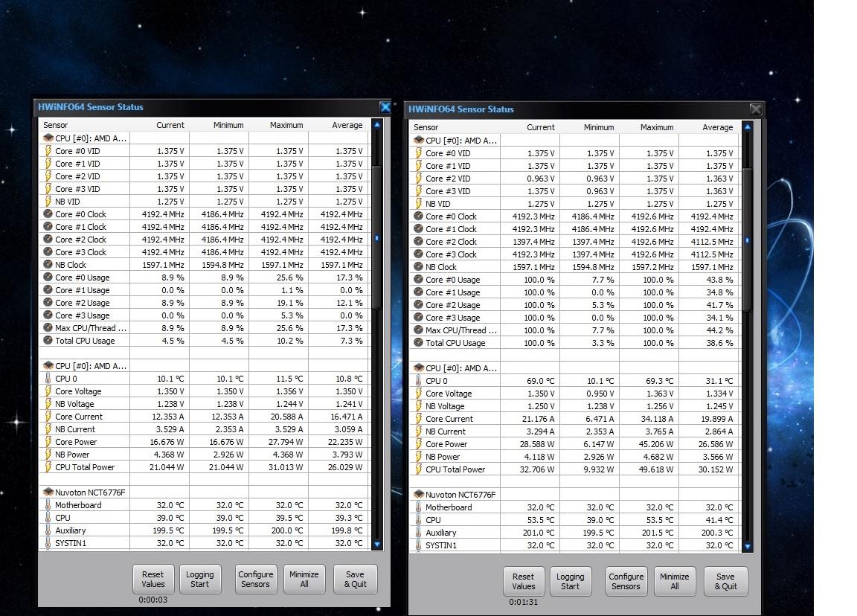Image resolution: width=857 pixels, height=616 pixels.
Task: Click Reset Values in left HWiNFO64 window
Action: pyautogui.click(x=153, y=579)
